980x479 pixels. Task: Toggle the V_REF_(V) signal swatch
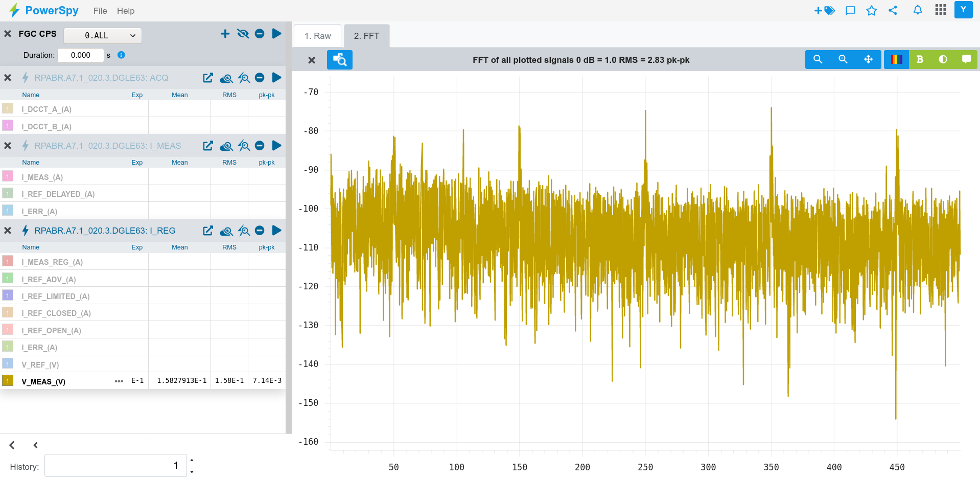coord(8,363)
